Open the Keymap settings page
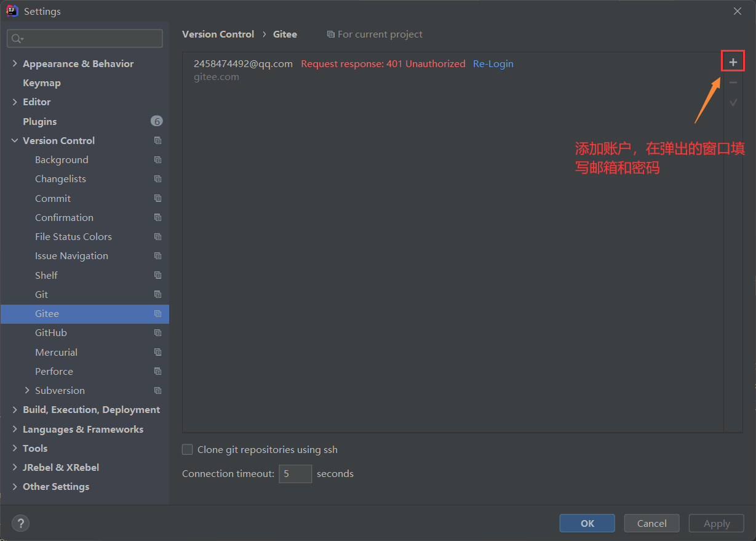The image size is (756, 541). tap(42, 82)
